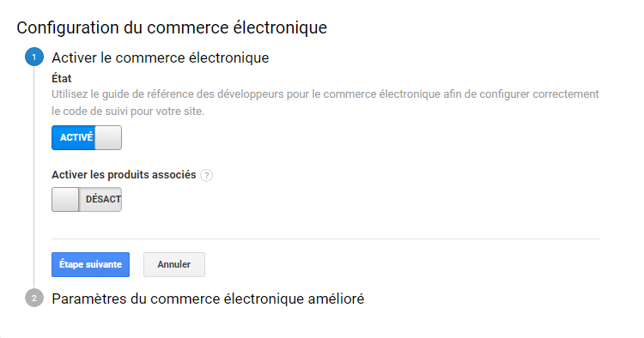Enable the DÉSACT related products switch
Image resolution: width=644 pixels, height=338 pixels.
(87, 199)
